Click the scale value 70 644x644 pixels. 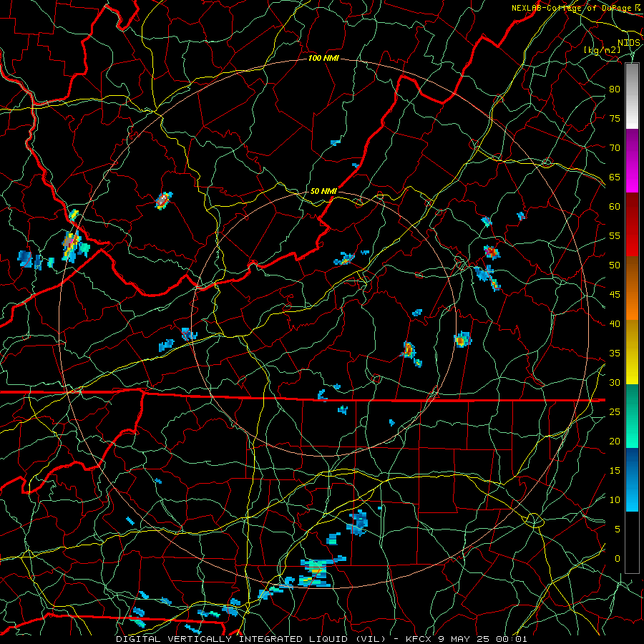coord(615,148)
